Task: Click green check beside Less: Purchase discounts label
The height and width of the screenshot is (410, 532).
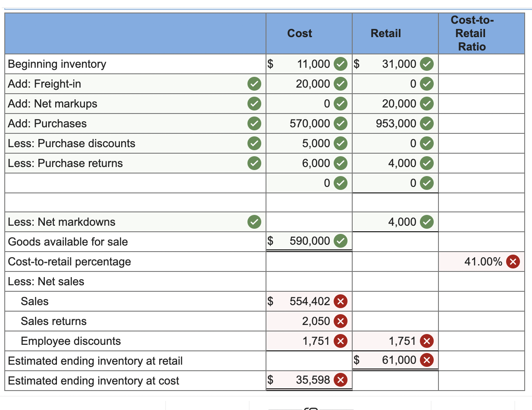Action: [255, 143]
